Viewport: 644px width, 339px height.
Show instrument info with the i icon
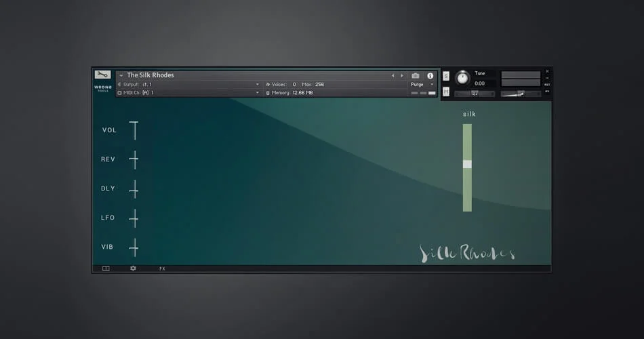tap(430, 76)
